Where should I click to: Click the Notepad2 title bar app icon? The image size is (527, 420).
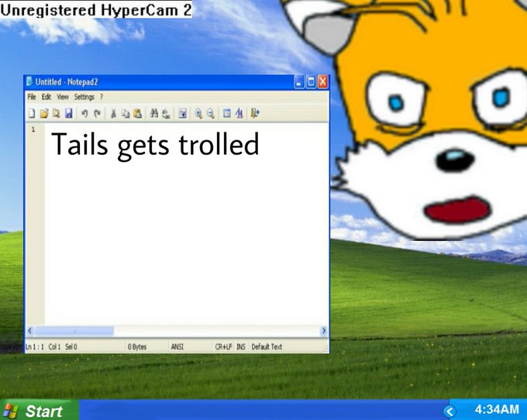(29, 81)
